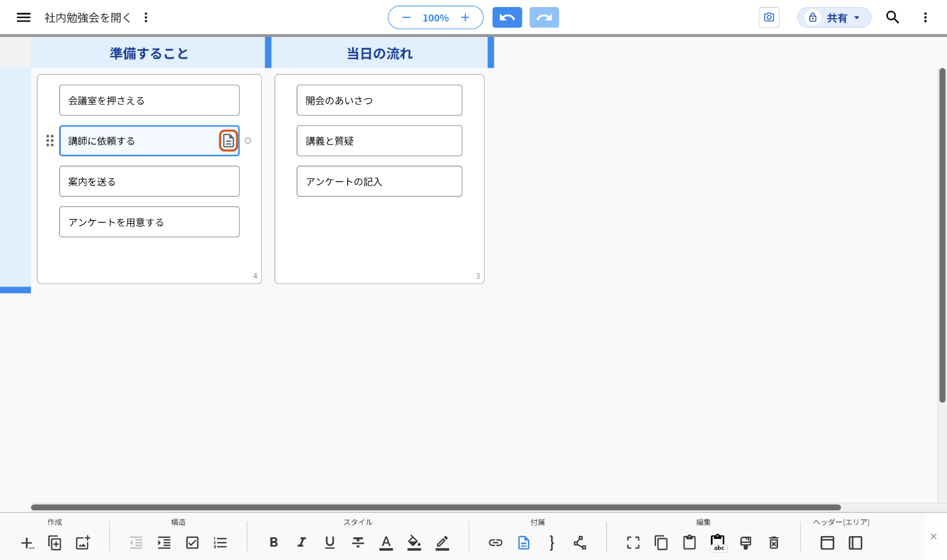Viewport: 947px width, 560px height.
Task: Open document options beside 社内勉強会を開く title
Action: [x=146, y=18]
